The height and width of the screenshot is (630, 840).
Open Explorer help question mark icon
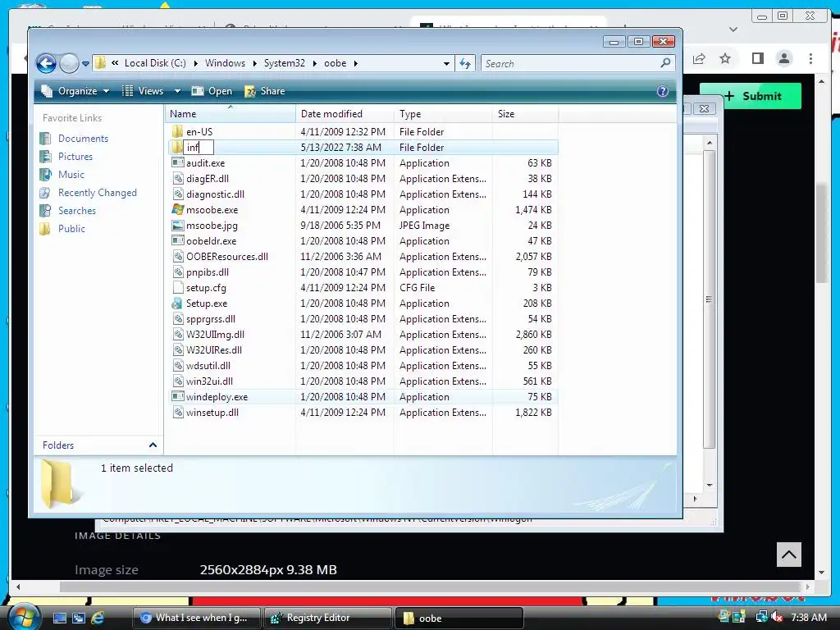(x=663, y=91)
